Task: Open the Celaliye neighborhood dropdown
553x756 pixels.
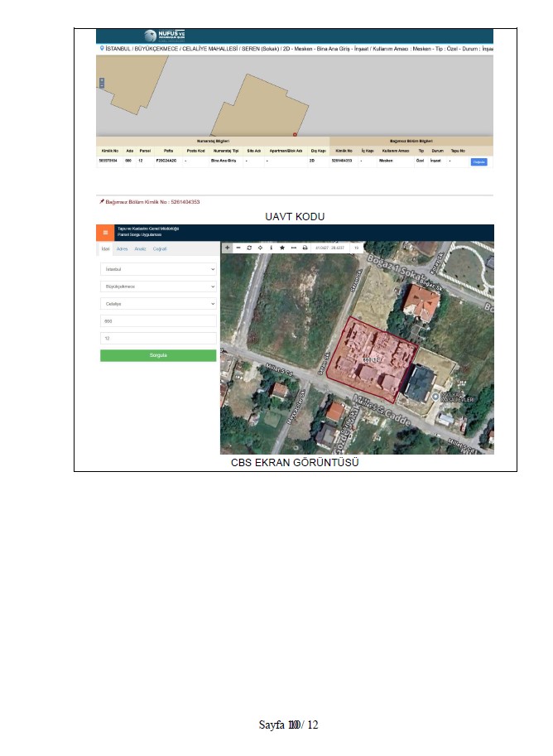Action: (x=157, y=304)
